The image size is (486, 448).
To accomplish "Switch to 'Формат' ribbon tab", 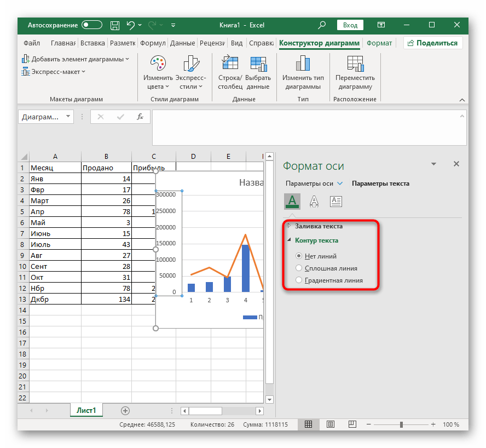I will (x=379, y=43).
